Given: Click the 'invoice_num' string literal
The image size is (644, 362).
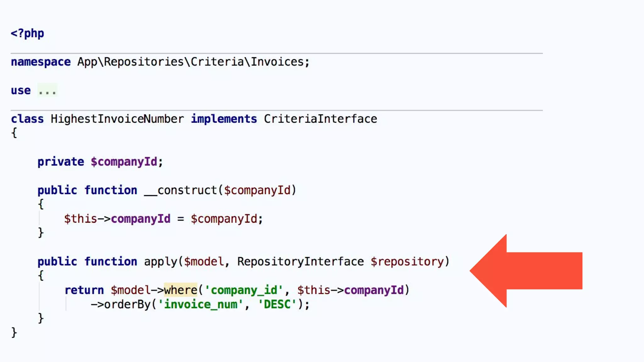Looking at the screenshot, I should tap(201, 304).
